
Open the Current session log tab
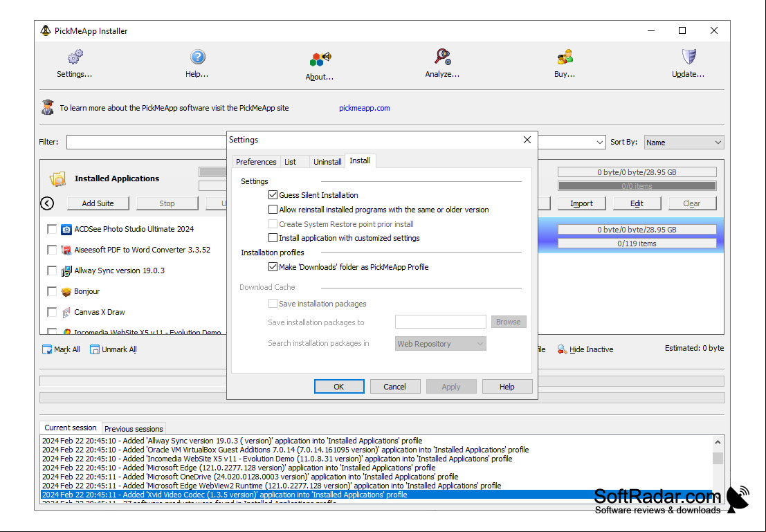click(71, 428)
